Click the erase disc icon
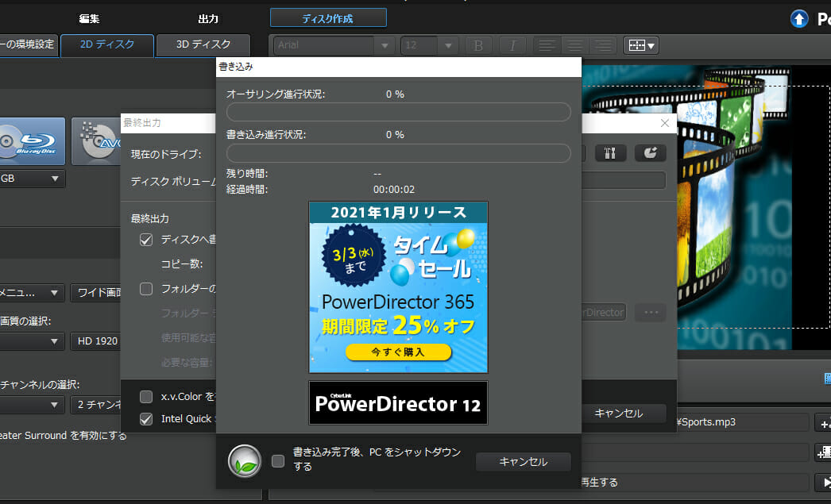This screenshot has height=504, width=831. [651, 153]
